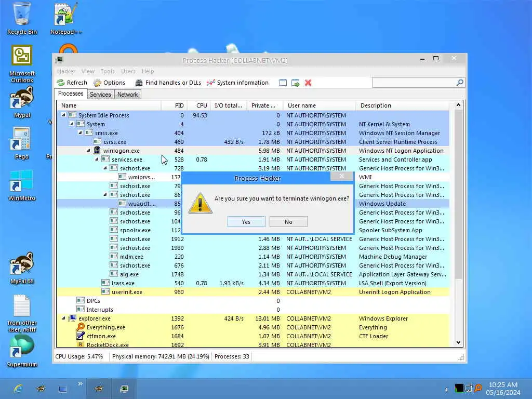Select the userinit.exe process row
This screenshot has width=532, height=399.
253,292
